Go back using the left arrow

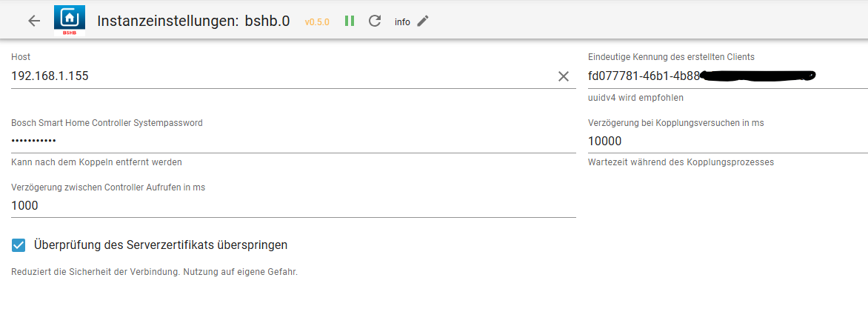[x=34, y=21]
